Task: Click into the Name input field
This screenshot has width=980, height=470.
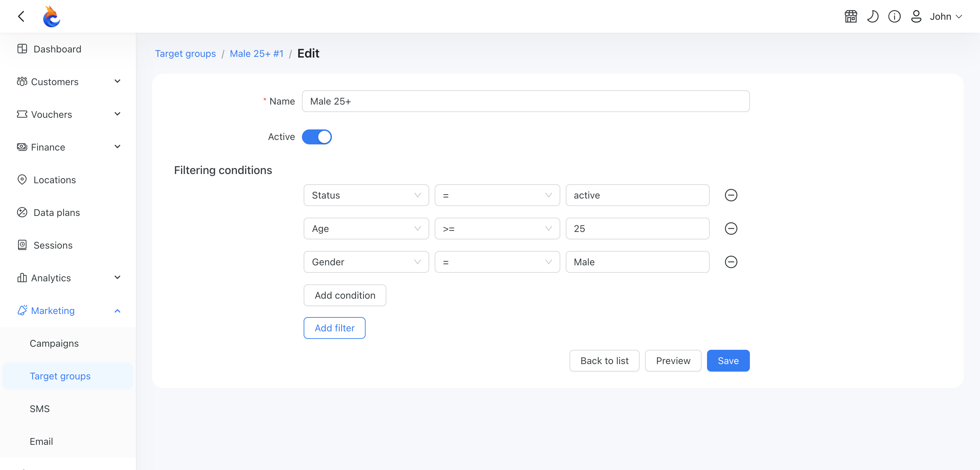Action: pyautogui.click(x=525, y=101)
